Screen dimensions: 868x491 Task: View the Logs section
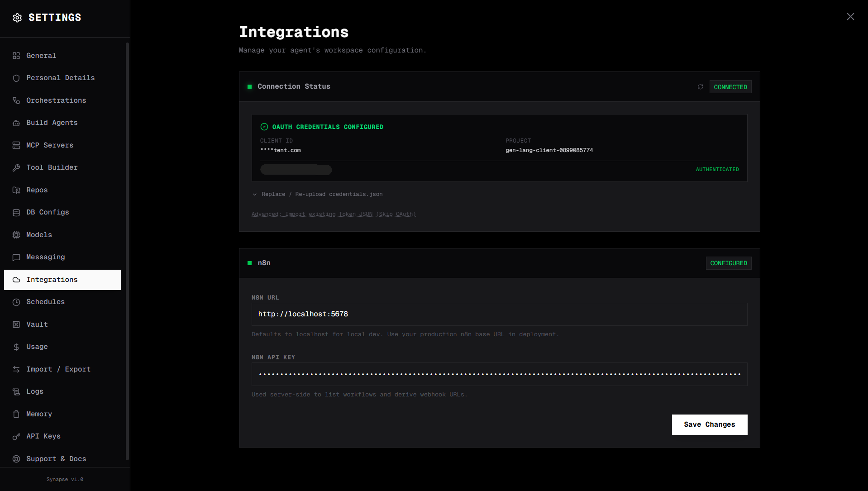62,391
